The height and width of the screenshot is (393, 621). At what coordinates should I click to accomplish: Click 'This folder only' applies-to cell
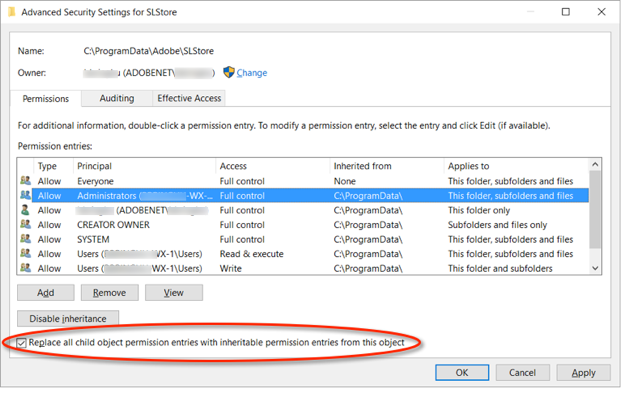(479, 210)
